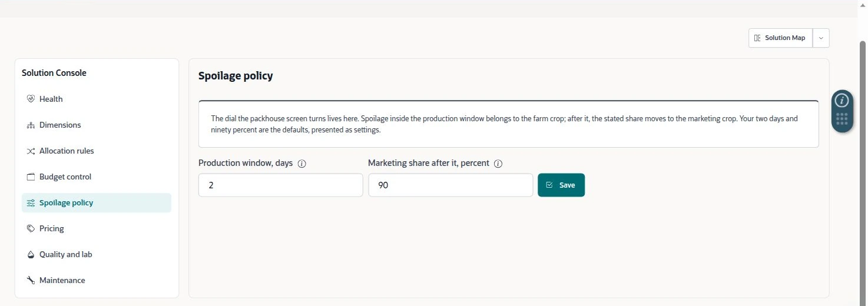Click the Dimensions hierarchy icon
868x306 pixels.
(x=31, y=125)
